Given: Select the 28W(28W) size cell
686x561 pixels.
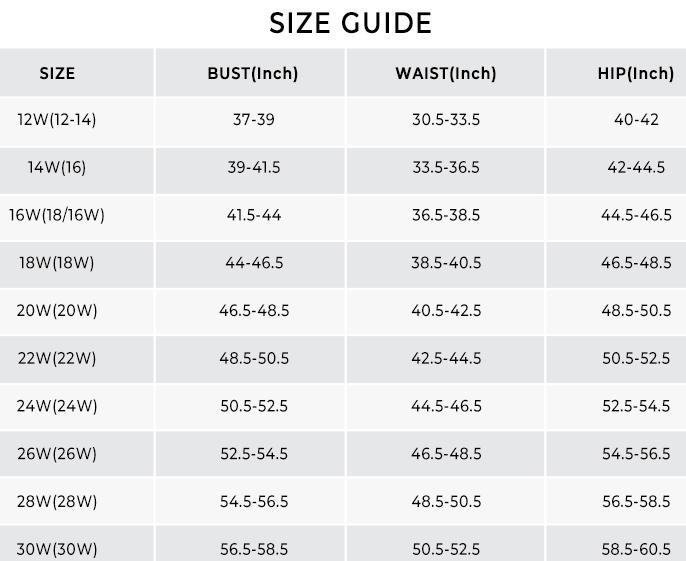Looking at the screenshot, I should (57, 501).
